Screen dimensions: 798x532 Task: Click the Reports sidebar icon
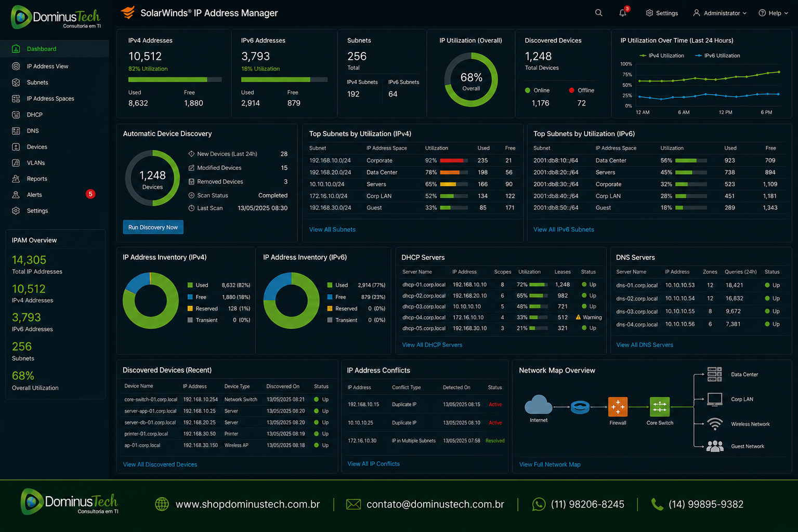(x=16, y=179)
